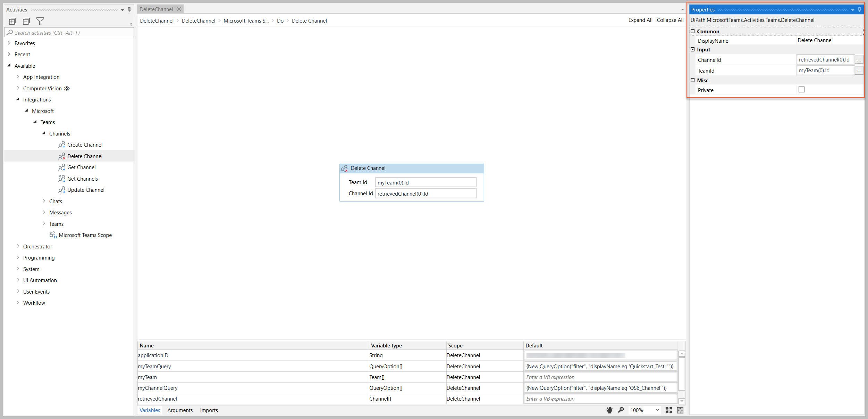Select the Workflow tree item
868x419 pixels.
coord(34,303)
